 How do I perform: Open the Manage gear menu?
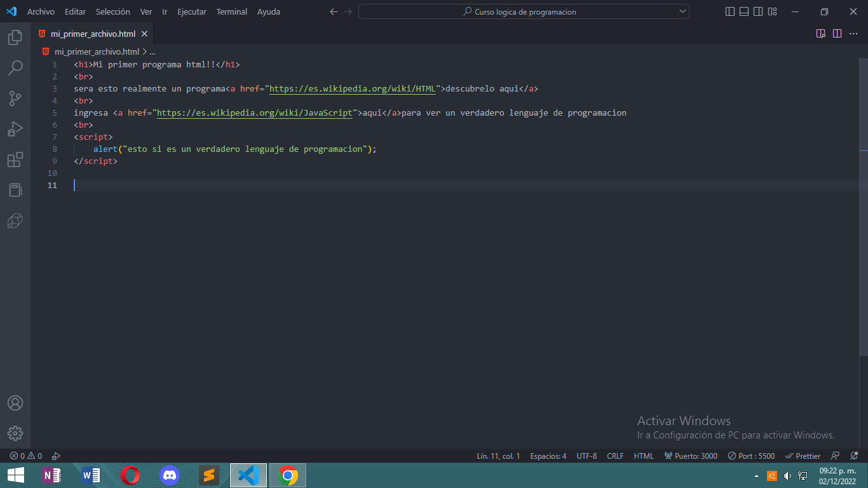pos(15,433)
